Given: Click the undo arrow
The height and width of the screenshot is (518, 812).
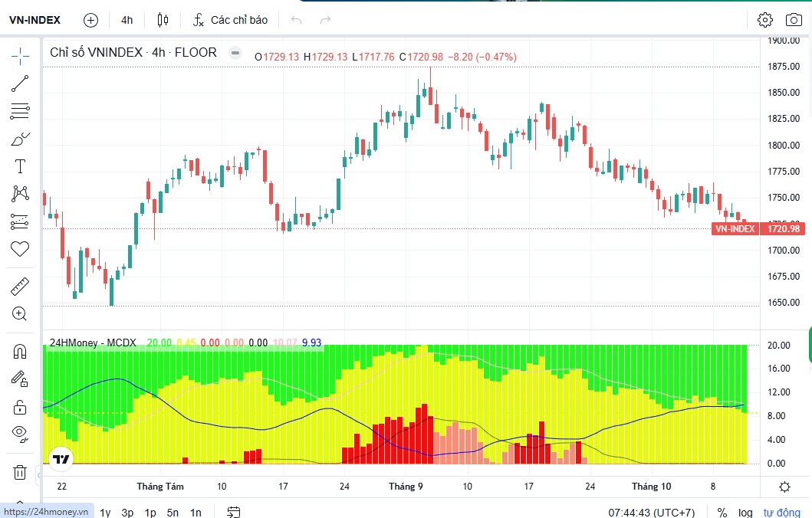Looking at the screenshot, I should coord(296,20).
